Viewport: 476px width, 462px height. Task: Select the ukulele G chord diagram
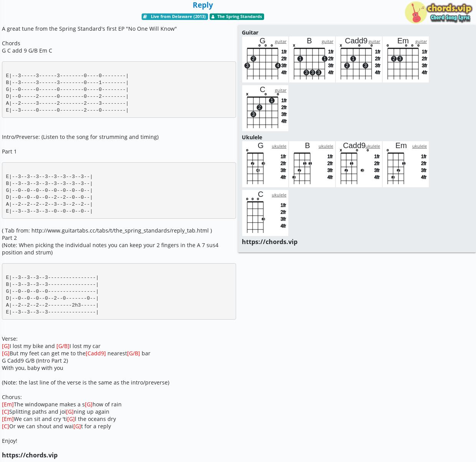[x=265, y=164]
